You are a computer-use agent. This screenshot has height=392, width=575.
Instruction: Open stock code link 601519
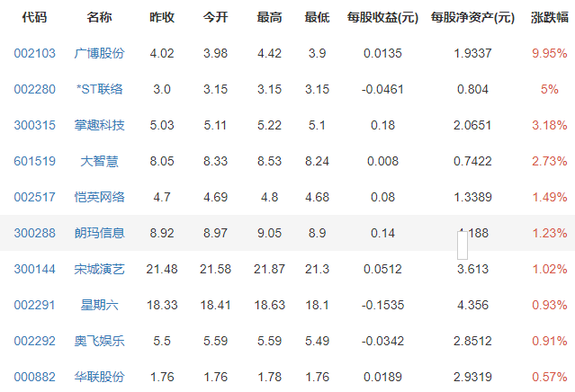[34, 161]
